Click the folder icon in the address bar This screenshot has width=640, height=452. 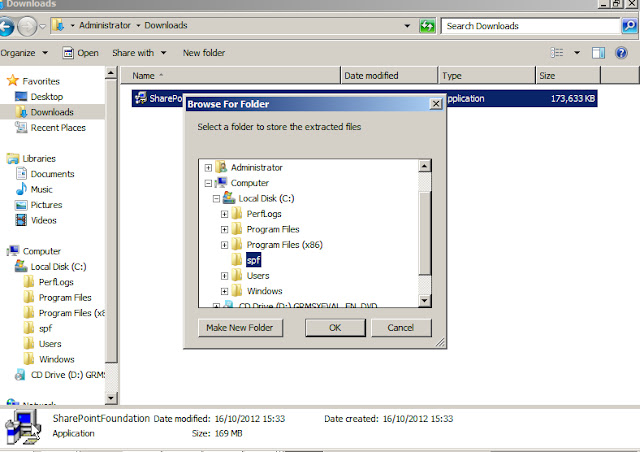58,26
